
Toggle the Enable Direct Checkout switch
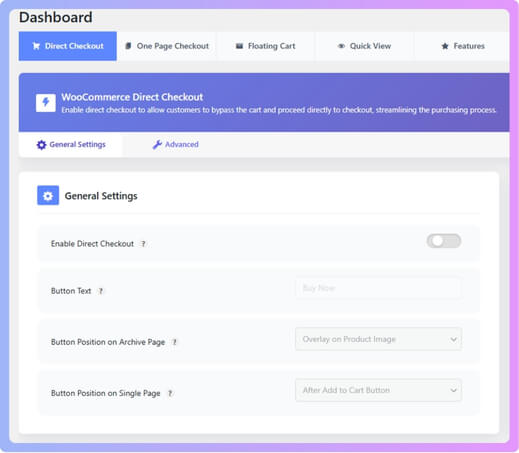point(444,241)
